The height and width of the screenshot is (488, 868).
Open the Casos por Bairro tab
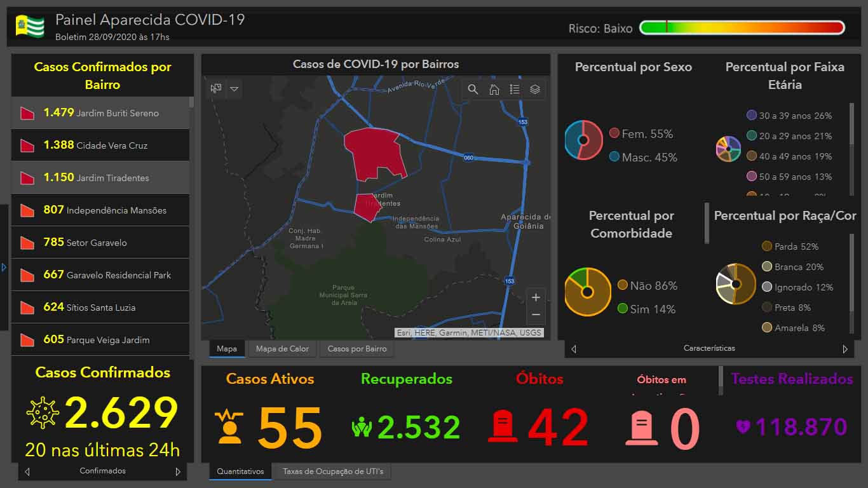357,349
